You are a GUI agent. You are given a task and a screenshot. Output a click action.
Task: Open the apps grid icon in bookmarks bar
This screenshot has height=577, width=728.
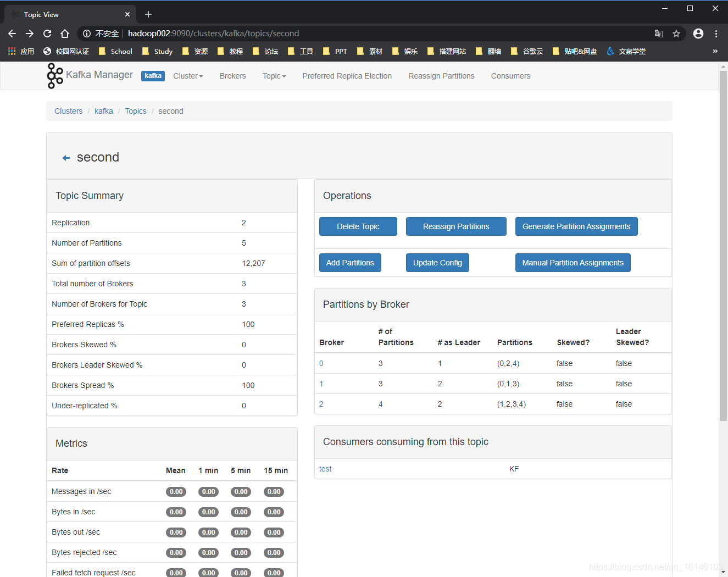(12, 51)
